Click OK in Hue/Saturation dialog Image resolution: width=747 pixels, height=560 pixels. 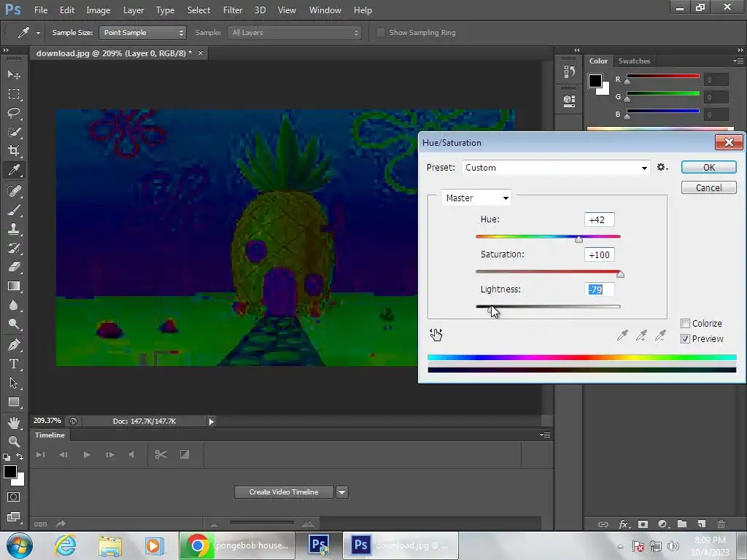click(709, 167)
